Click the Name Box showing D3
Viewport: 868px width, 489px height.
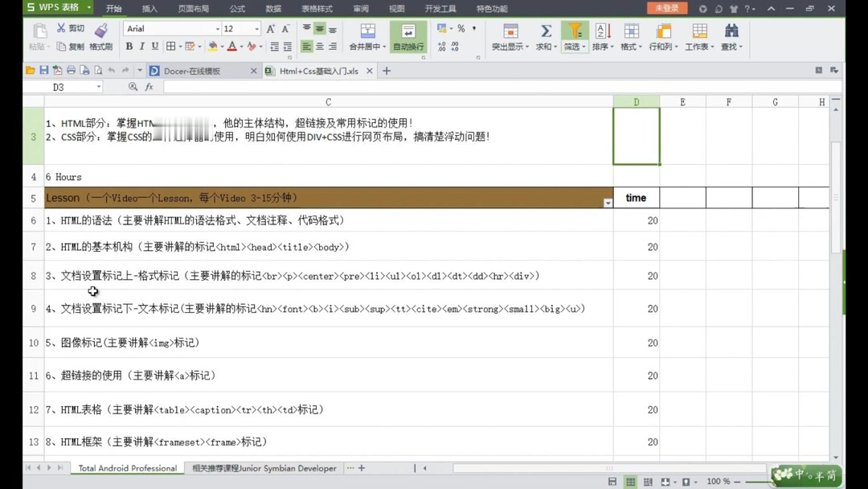point(59,86)
